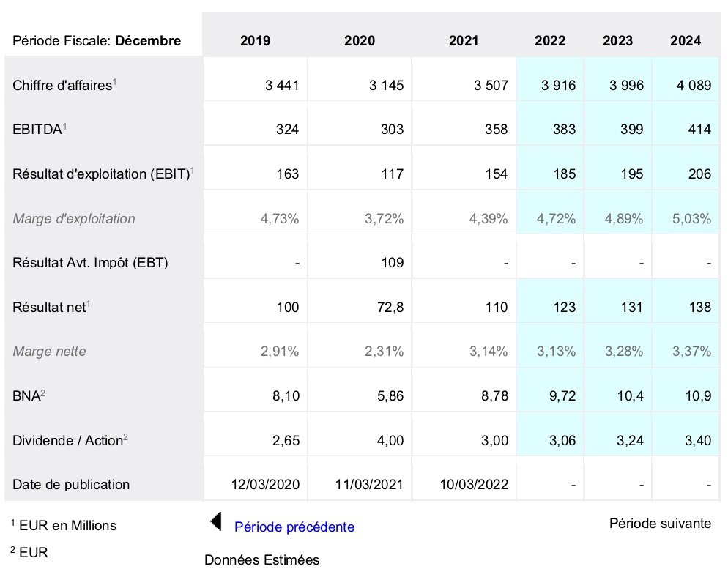Click the Chiffre d'affaires row label
The width and height of the screenshot is (728, 569).
pos(64,85)
